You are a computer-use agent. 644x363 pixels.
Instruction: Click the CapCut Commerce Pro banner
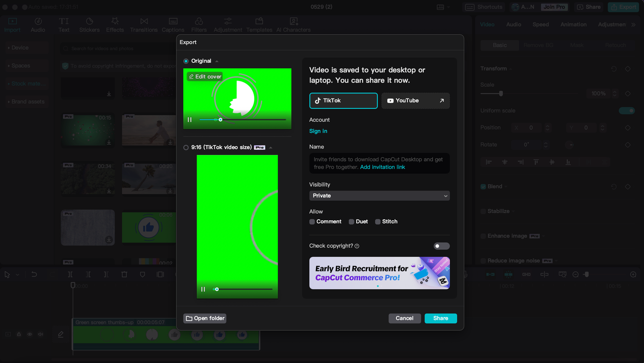(x=379, y=273)
